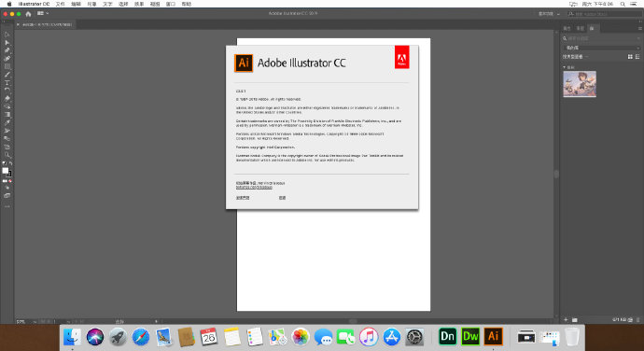Click the legal notices button in About dialog

pos(243,198)
